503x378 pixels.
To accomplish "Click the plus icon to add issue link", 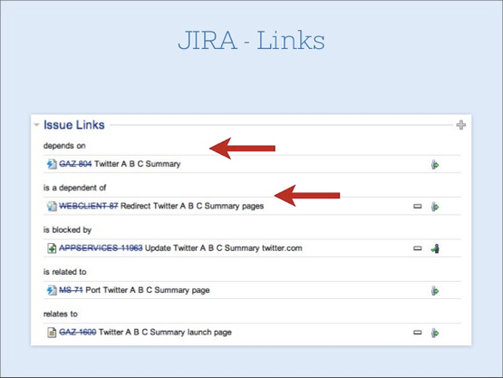I will (x=461, y=125).
